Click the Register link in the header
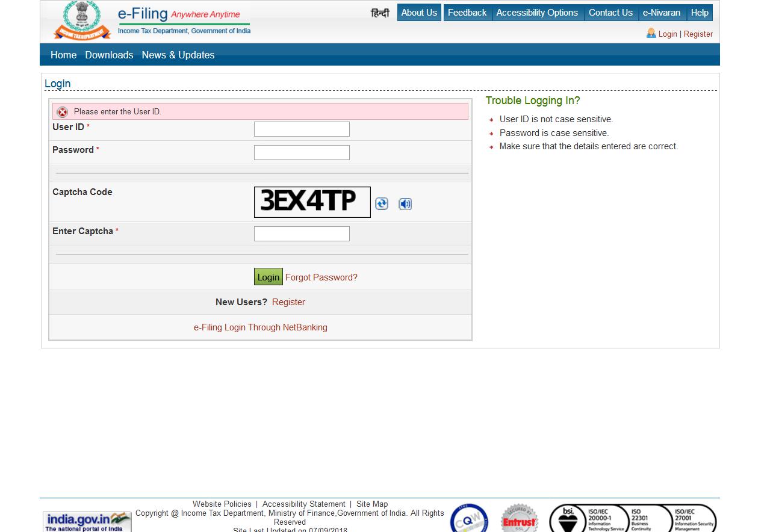770x532 pixels. (x=698, y=34)
